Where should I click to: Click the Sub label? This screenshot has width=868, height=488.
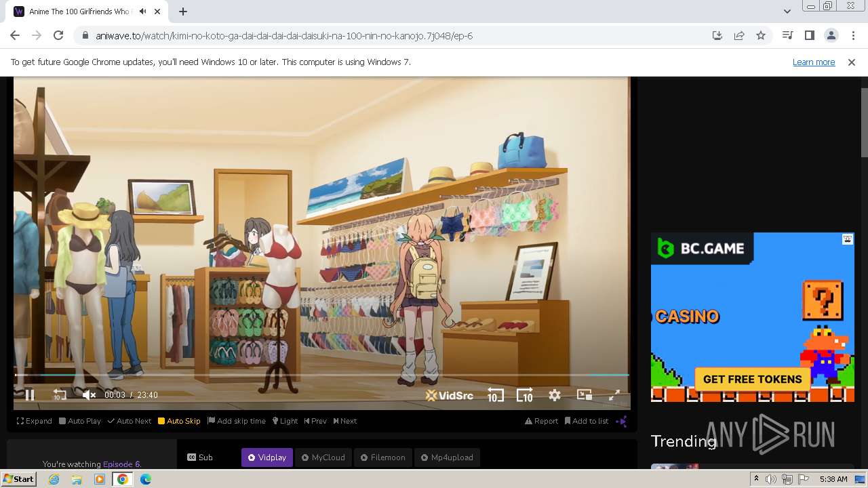[x=200, y=457]
